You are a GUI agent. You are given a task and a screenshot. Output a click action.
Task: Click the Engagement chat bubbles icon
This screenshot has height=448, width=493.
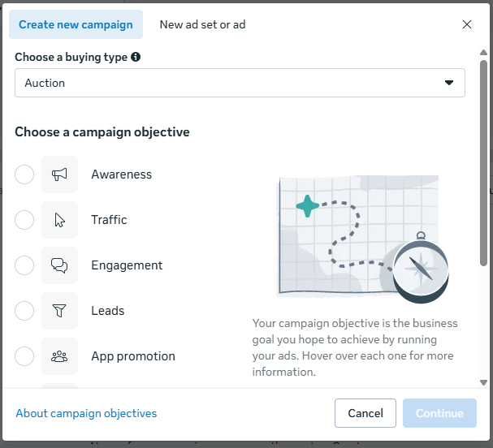(59, 265)
